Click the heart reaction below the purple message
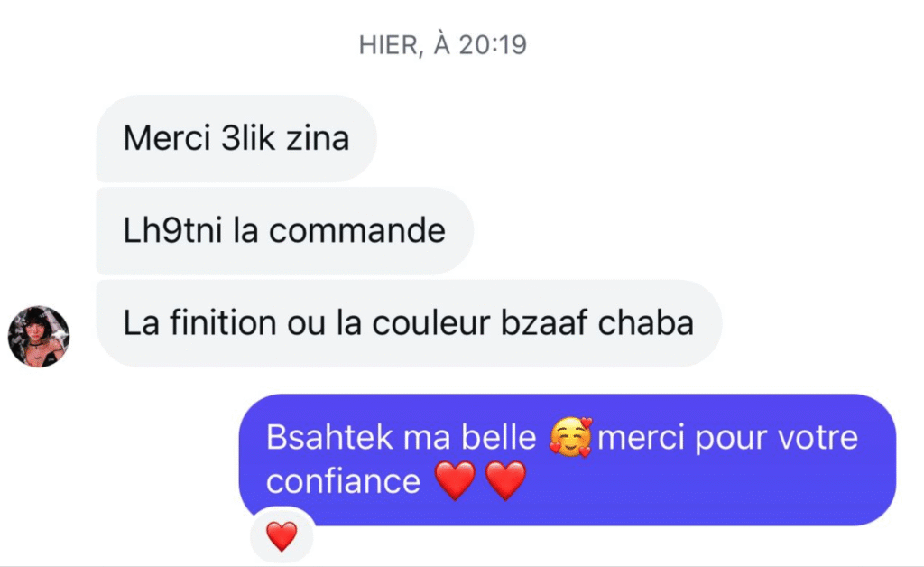The width and height of the screenshot is (924, 567). 282,535
